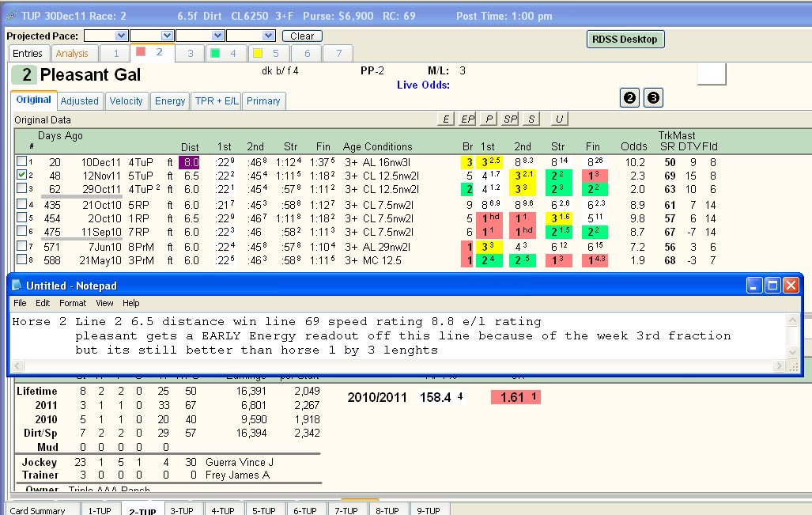Open the TPR + E/L data tab
This screenshot has height=515, width=812.
click(x=217, y=101)
